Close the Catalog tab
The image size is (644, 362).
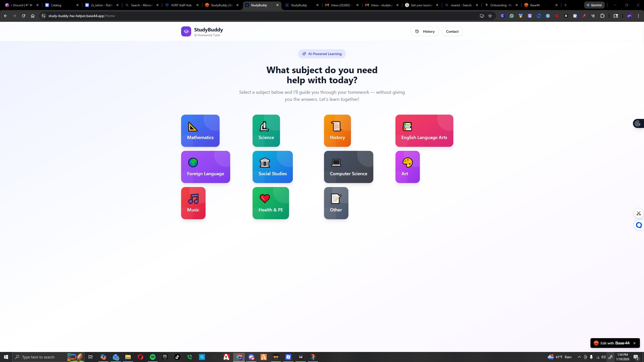[x=77, y=5]
